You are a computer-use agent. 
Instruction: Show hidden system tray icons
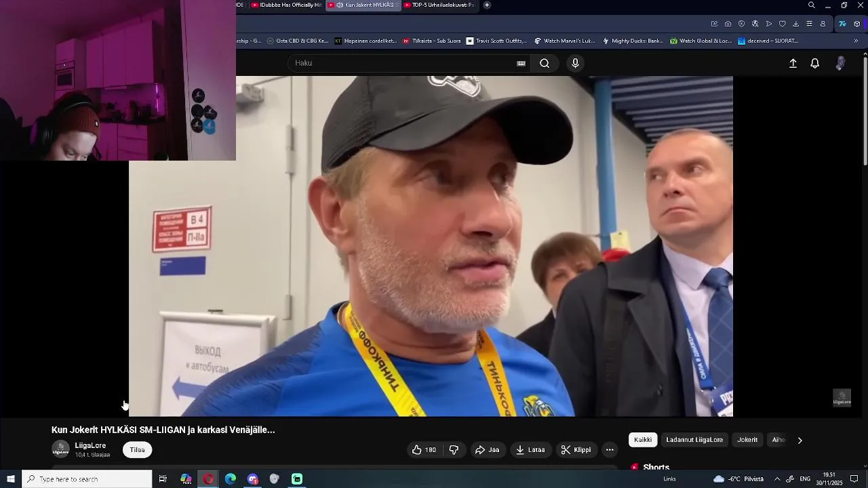[x=777, y=479]
